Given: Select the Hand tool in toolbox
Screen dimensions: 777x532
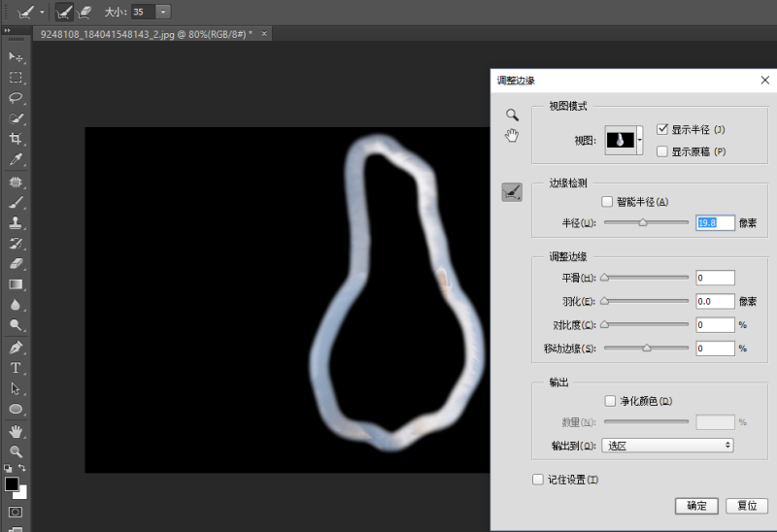Looking at the screenshot, I should click(16, 431).
